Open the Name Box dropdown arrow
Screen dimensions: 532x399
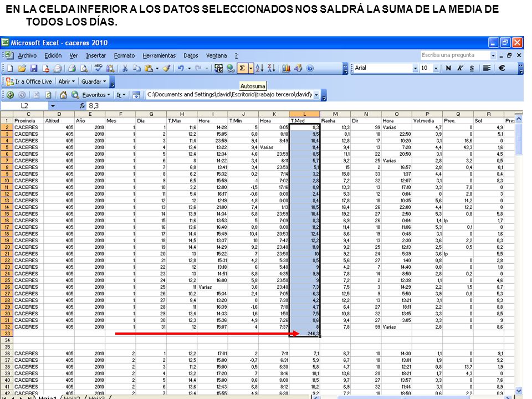pyautogui.click(x=53, y=106)
